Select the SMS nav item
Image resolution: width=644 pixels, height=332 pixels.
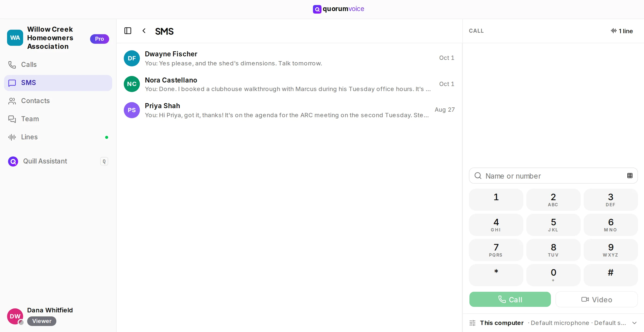point(58,83)
